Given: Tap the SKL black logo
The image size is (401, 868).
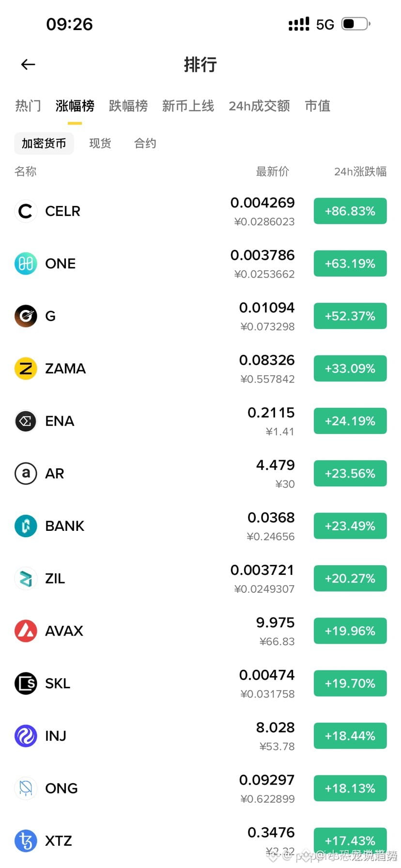Looking at the screenshot, I should pyautogui.click(x=26, y=683).
